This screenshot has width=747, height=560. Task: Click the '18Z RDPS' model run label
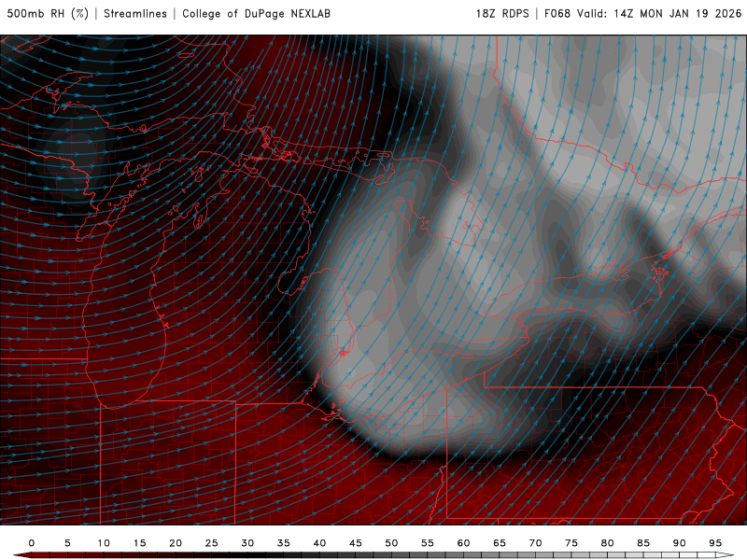[x=502, y=14]
